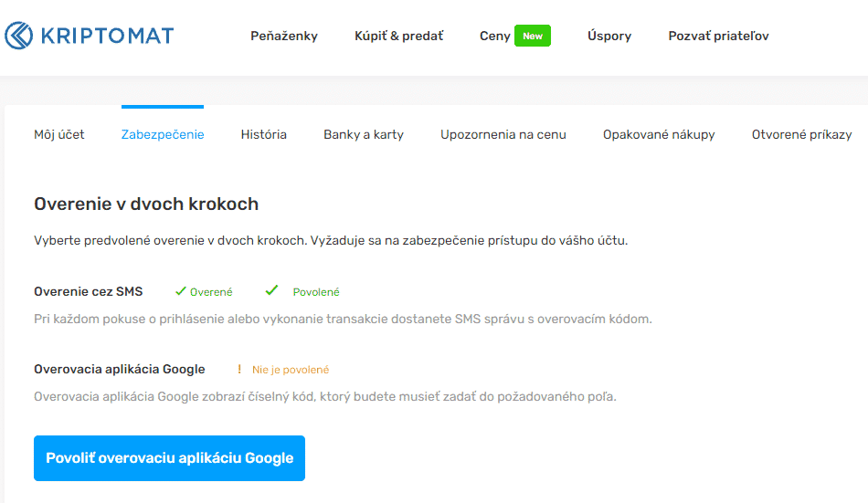Select the Zabezpečenie tab
Viewport: 868px width, 503px height.
[x=163, y=134]
